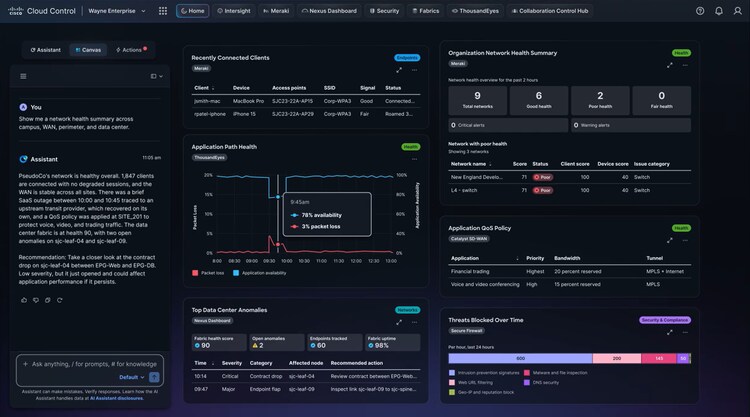Sort QoS table by Application column
Image resolution: width=750 pixels, height=417 pixels.
click(x=485, y=258)
